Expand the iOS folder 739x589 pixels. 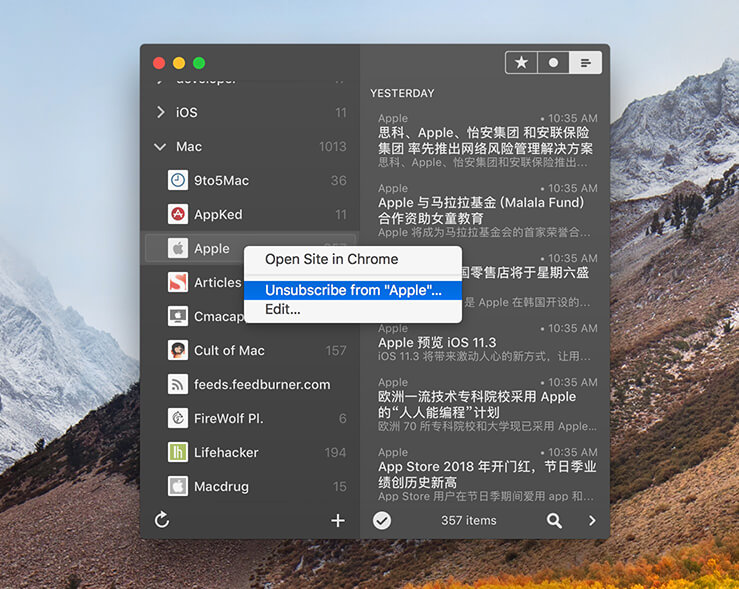pos(161,112)
